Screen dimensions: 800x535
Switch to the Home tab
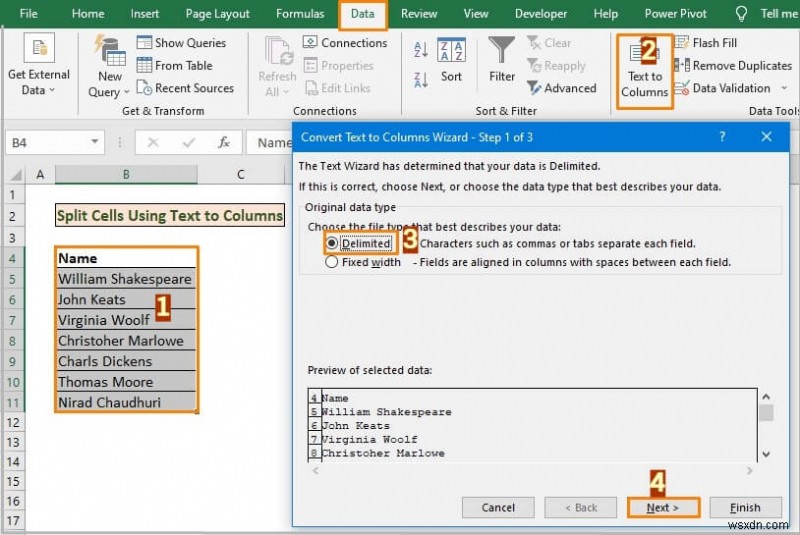(x=88, y=14)
